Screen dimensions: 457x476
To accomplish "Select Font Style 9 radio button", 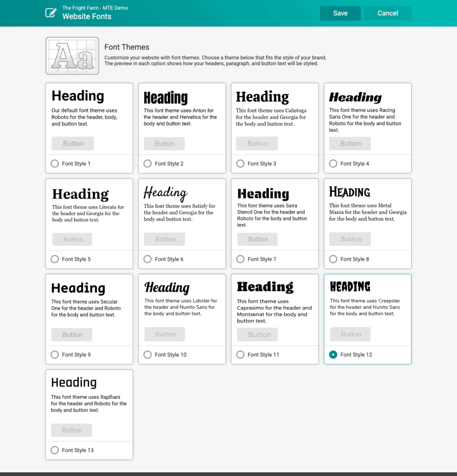I will [55, 355].
